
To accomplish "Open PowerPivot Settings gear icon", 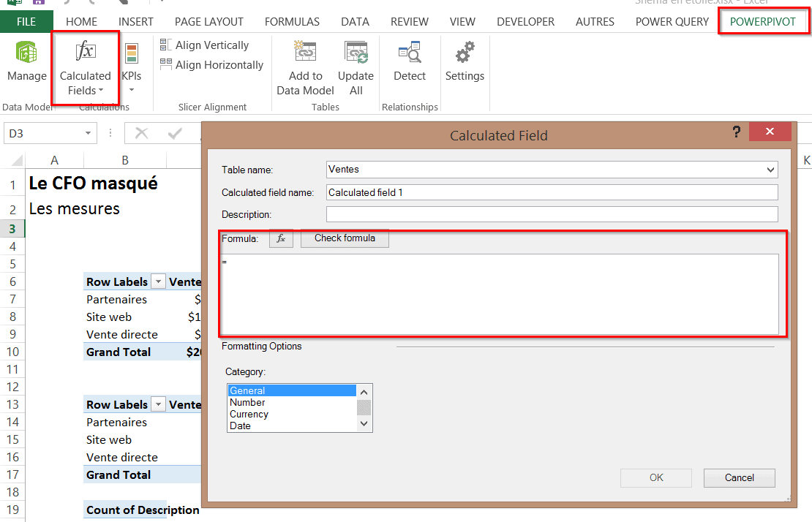I will tap(465, 53).
